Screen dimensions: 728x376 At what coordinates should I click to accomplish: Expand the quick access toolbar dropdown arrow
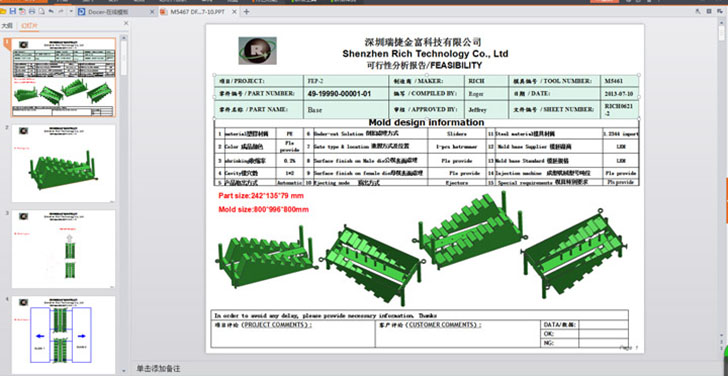pos(71,11)
